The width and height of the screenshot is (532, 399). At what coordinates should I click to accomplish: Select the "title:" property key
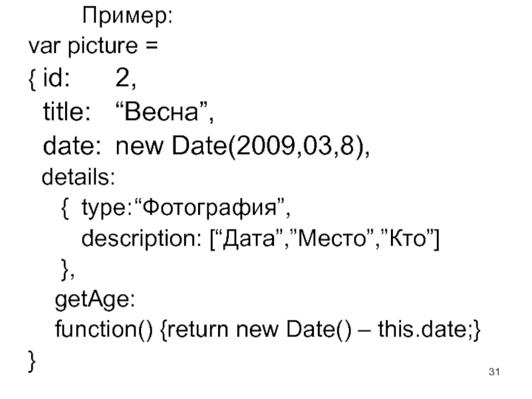coord(67,113)
